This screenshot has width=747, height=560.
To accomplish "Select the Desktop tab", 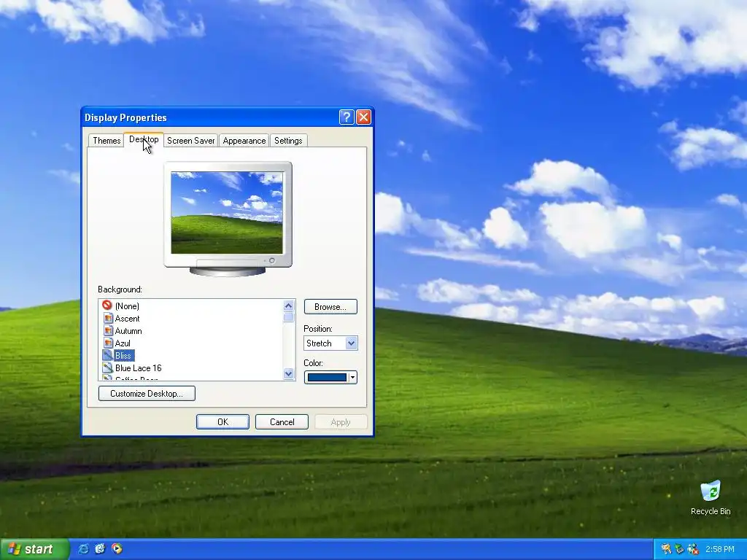I will [144, 139].
